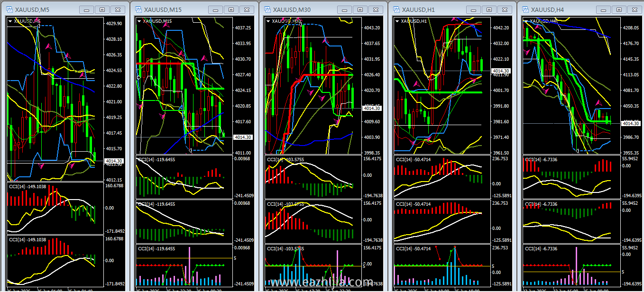Viewport: 644px width, 292px height.
Task: Expand the triangle beside XAUUSD,M15 chart label
Action: [x=139, y=21]
